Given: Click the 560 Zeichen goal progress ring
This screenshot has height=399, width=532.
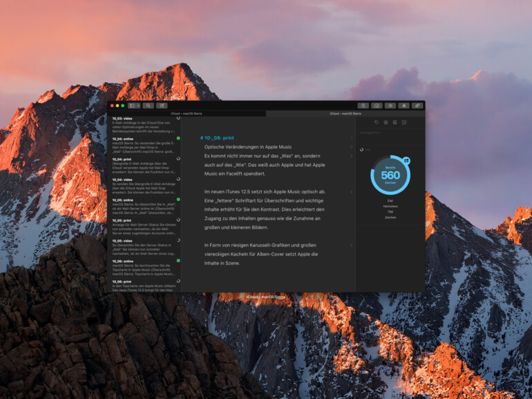Looking at the screenshot, I should [390, 175].
